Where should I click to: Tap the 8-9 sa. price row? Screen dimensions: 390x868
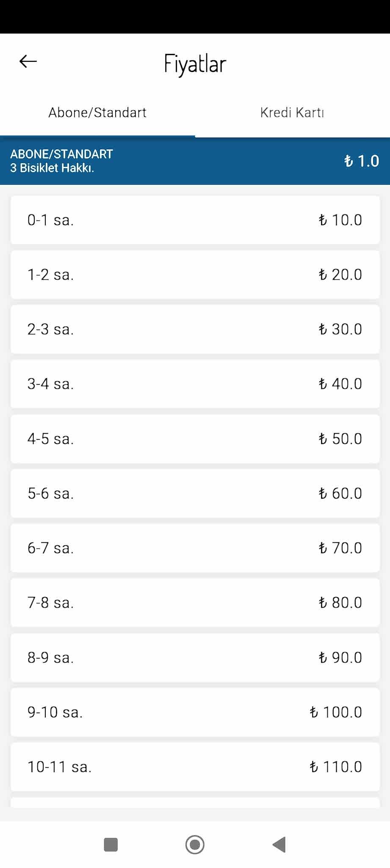pyautogui.click(x=195, y=657)
